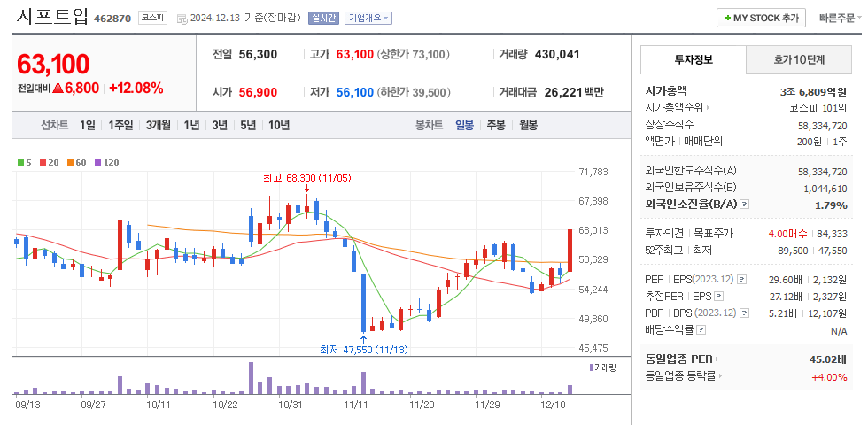Viewport: 868px width, 425px height.
Task: Click the 12/10 date on chart axis
Action: click(552, 405)
